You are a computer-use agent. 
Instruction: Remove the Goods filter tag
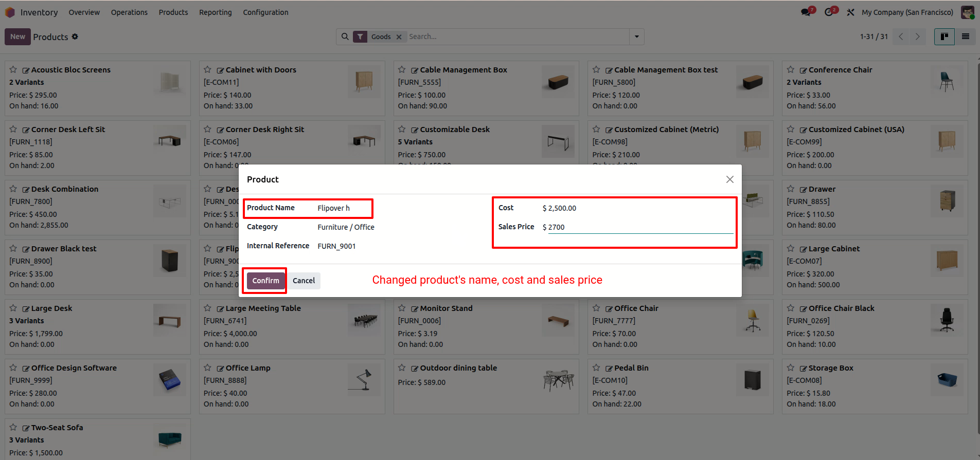click(x=399, y=37)
